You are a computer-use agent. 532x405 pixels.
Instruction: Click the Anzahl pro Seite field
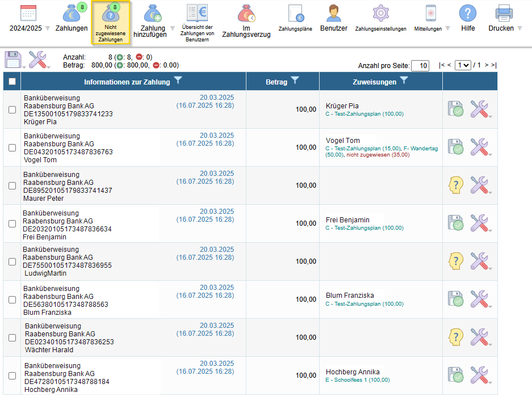(x=420, y=65)
